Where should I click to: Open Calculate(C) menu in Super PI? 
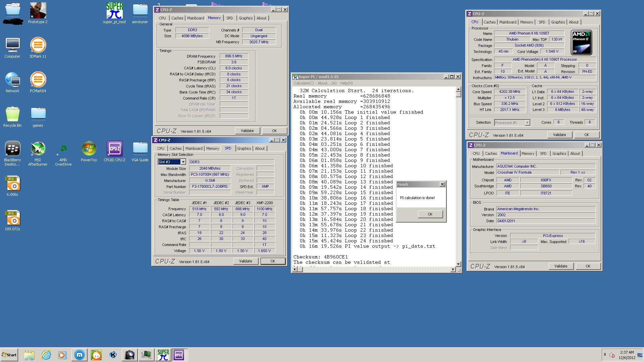point(304,83)
